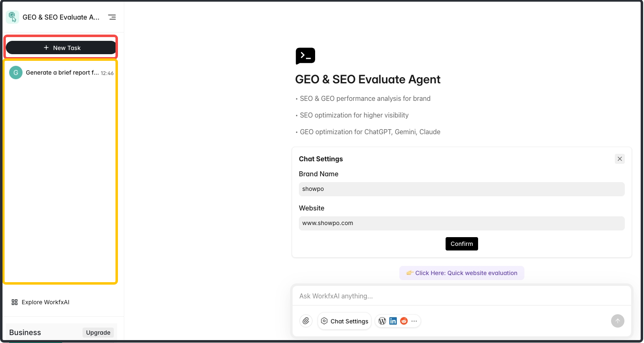Image resolution: width=644 pixels, height=343 pixels.
Task: Close the Chat Settings panel
Action: click(620, 159)
